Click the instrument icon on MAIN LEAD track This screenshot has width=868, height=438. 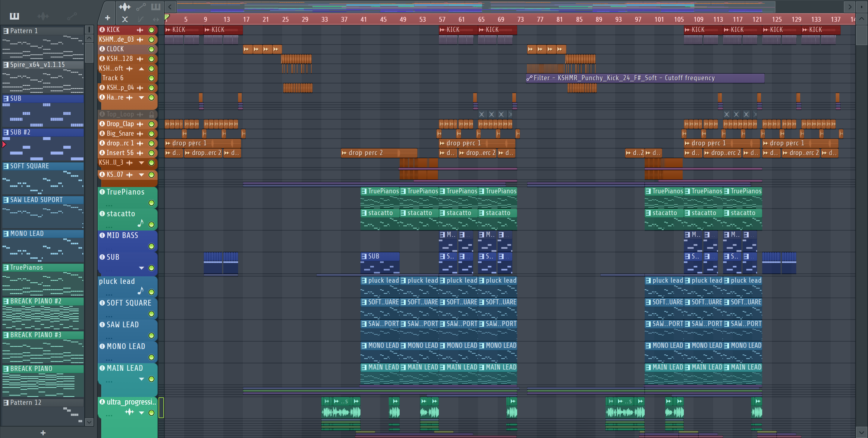tap(102, 368)
